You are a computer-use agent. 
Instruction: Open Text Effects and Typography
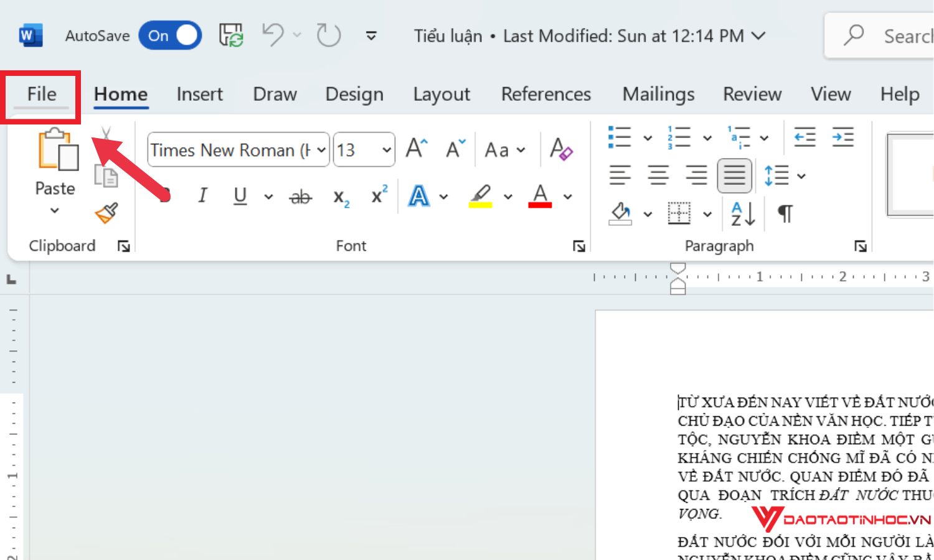(419, 195)
